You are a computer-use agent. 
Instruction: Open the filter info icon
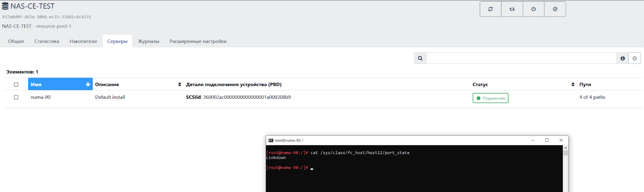click(x=623, y=58)
